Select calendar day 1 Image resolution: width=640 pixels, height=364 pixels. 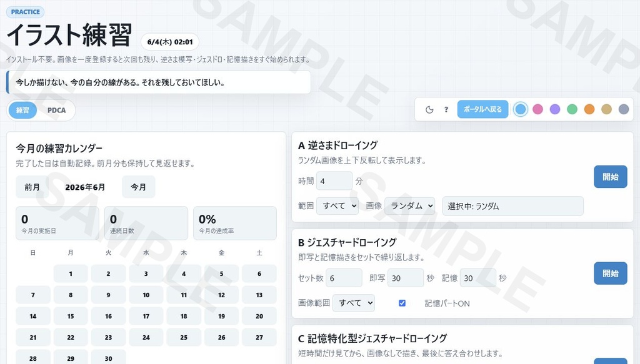point(71,273)
